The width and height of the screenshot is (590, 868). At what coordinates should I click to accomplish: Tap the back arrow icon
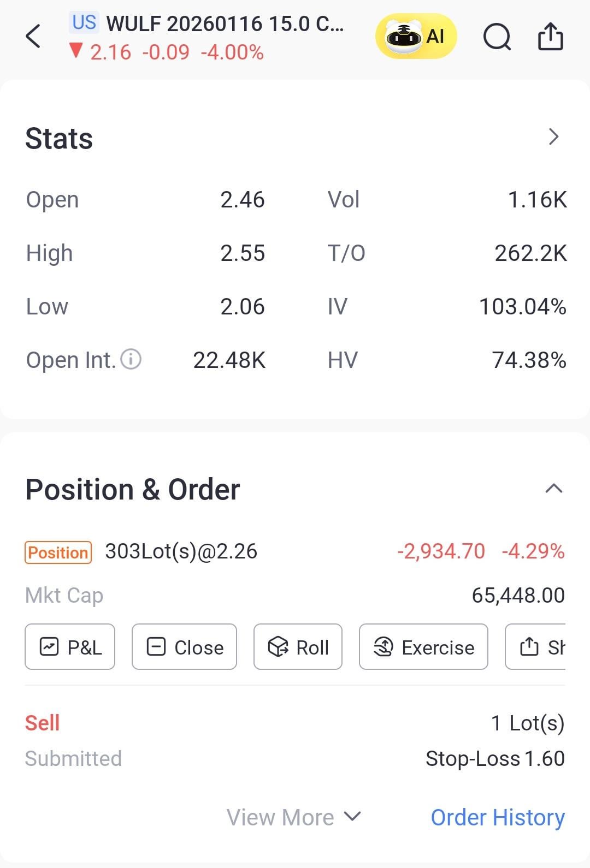coord(33,37)
